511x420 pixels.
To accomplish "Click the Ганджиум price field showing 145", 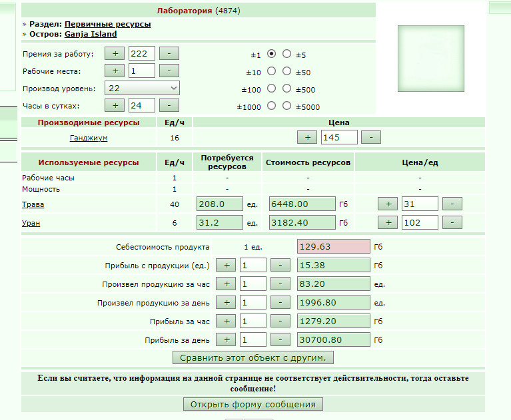I will 339,137.
